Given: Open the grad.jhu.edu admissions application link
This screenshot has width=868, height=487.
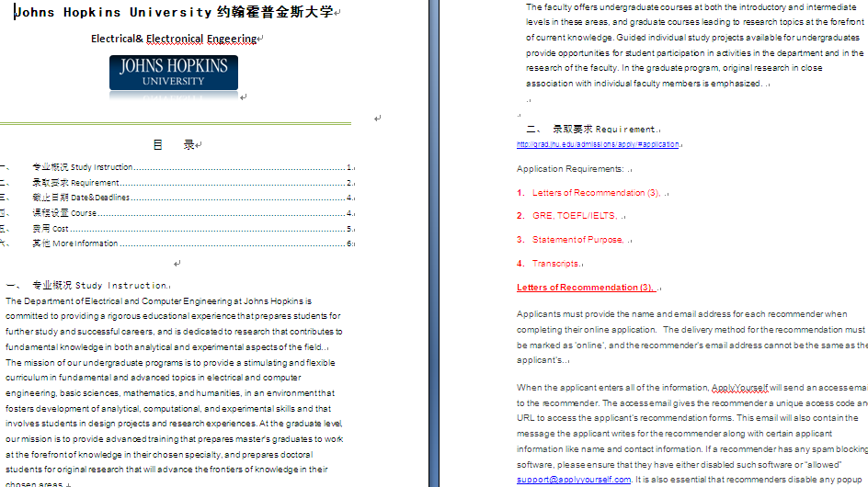Looking at the screenshot, I should coord(598,144).
